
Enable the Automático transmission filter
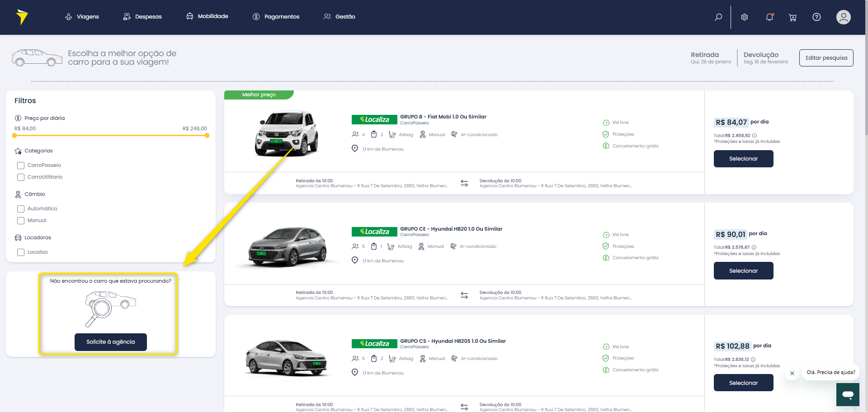point(21,209)
